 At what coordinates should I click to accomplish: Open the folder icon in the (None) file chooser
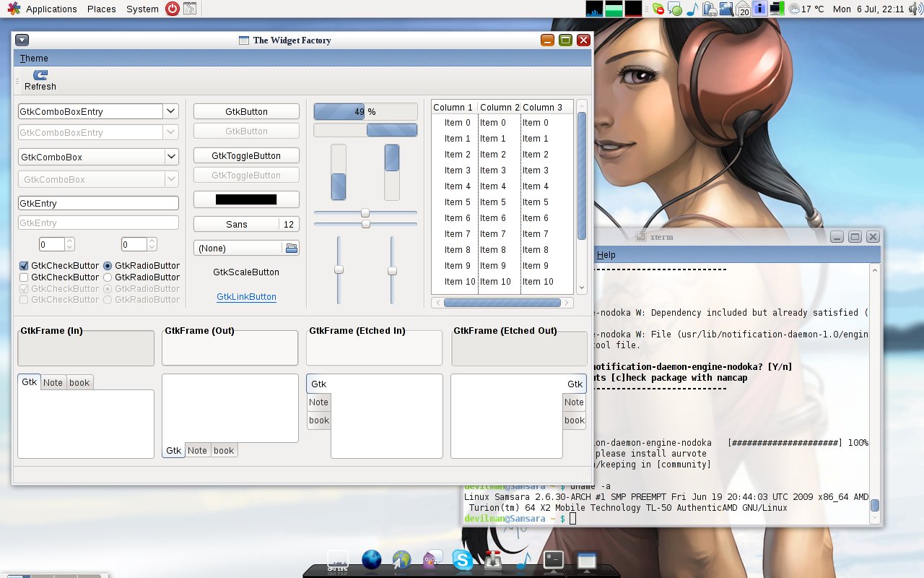click(291, 248)
